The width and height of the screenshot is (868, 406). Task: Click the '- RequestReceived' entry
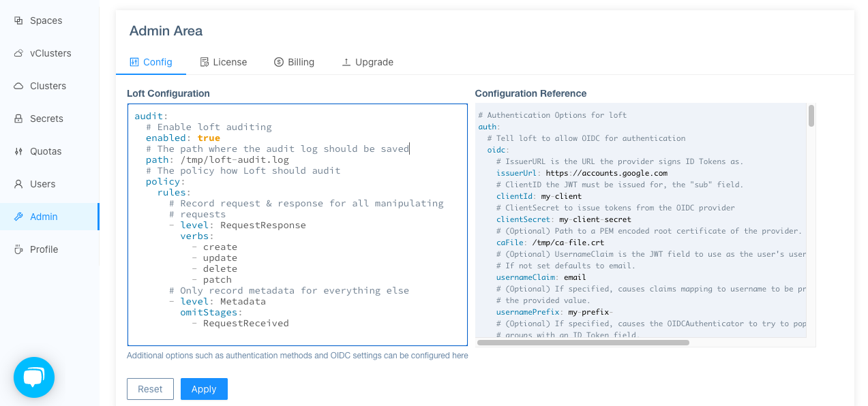241,323
